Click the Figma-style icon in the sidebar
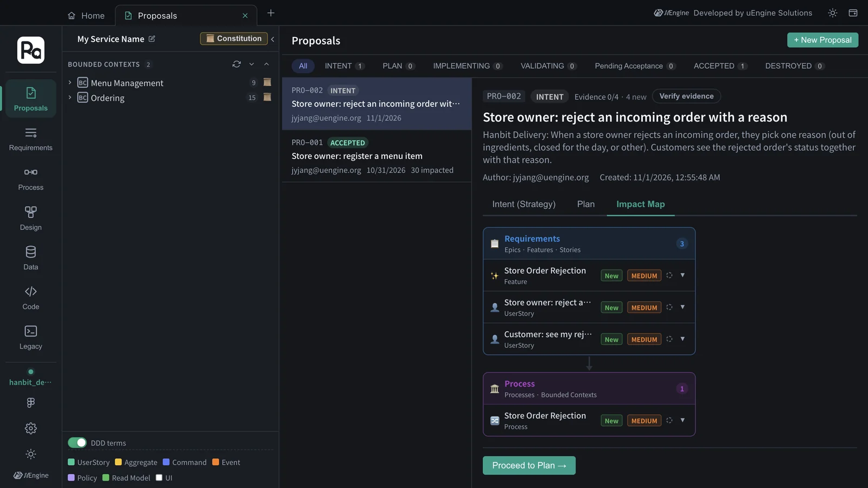 31,402
